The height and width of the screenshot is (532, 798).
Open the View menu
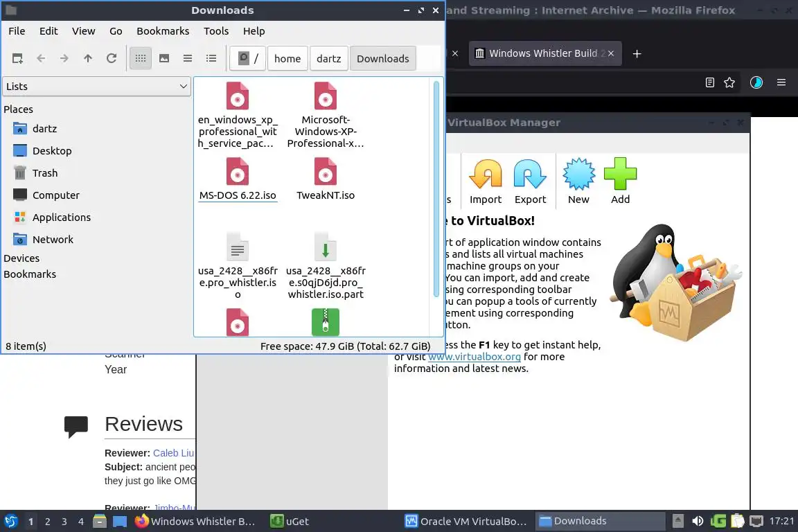coord(83,31)
